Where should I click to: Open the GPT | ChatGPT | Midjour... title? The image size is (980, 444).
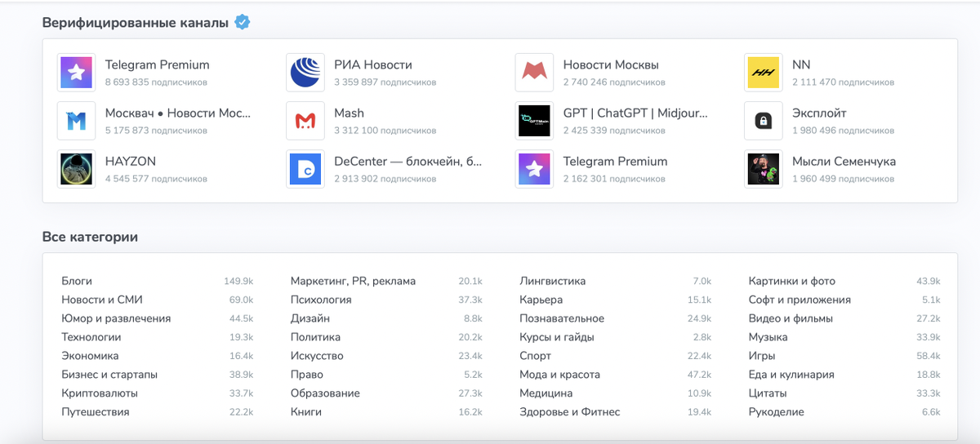[x=636, y=113]
